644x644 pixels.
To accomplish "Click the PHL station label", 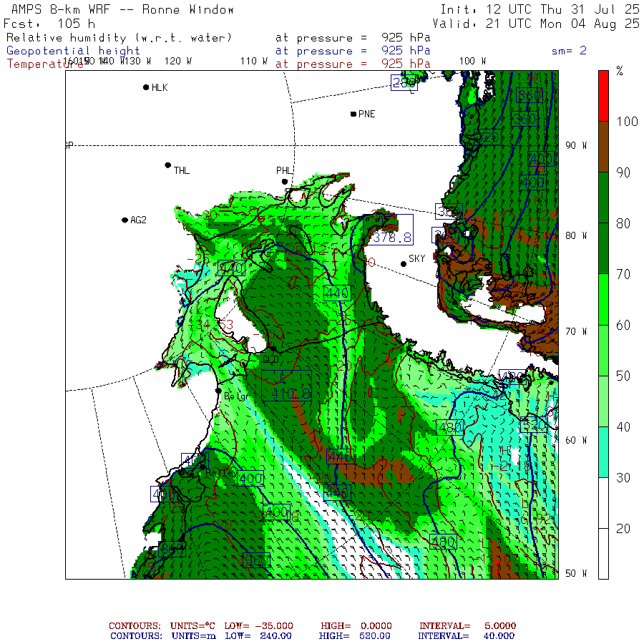I will click(284, 170).
